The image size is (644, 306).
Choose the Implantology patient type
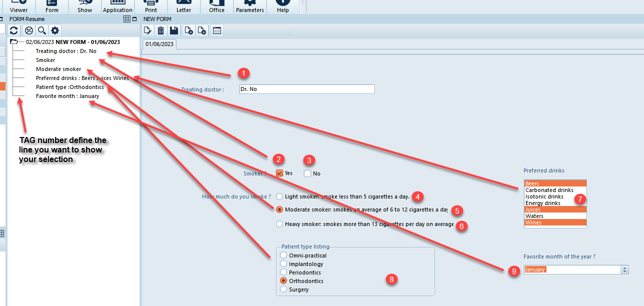[283, 264]
